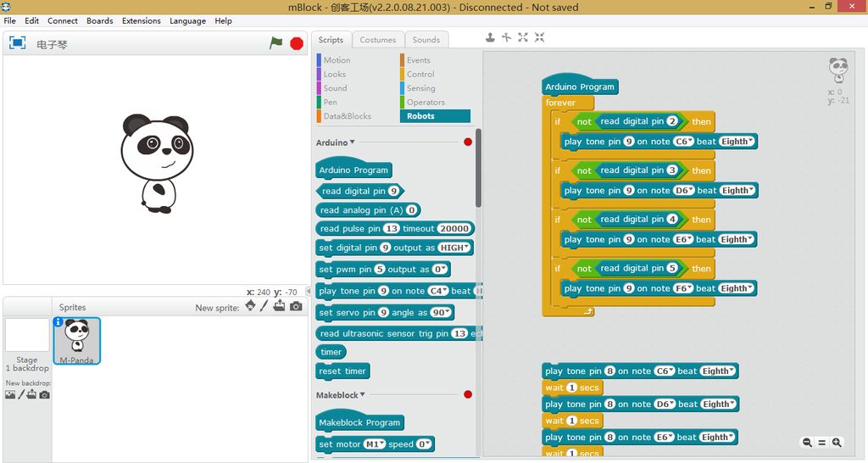Paint new backdrop brush icon
868x463 pixels.
pyautogui.click(x=21, y=394)
